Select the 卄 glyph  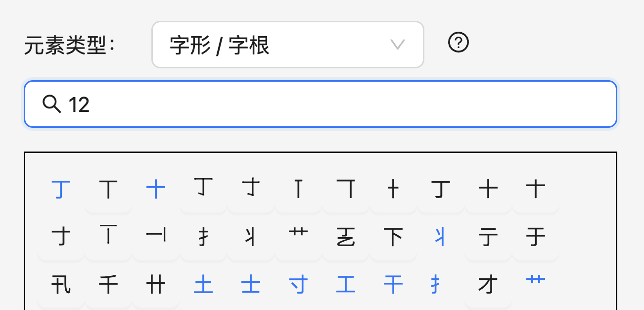point(156,285)
